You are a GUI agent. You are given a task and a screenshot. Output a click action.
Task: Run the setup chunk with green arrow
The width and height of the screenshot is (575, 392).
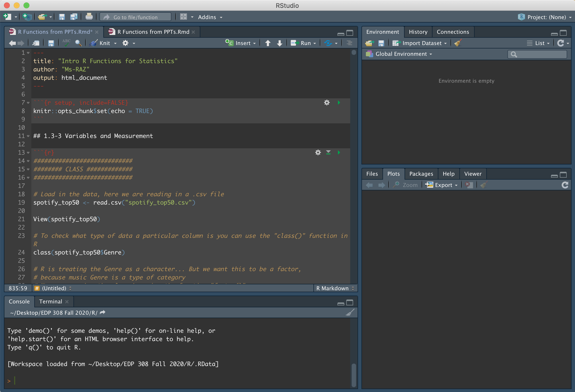(x=339, y=103)
